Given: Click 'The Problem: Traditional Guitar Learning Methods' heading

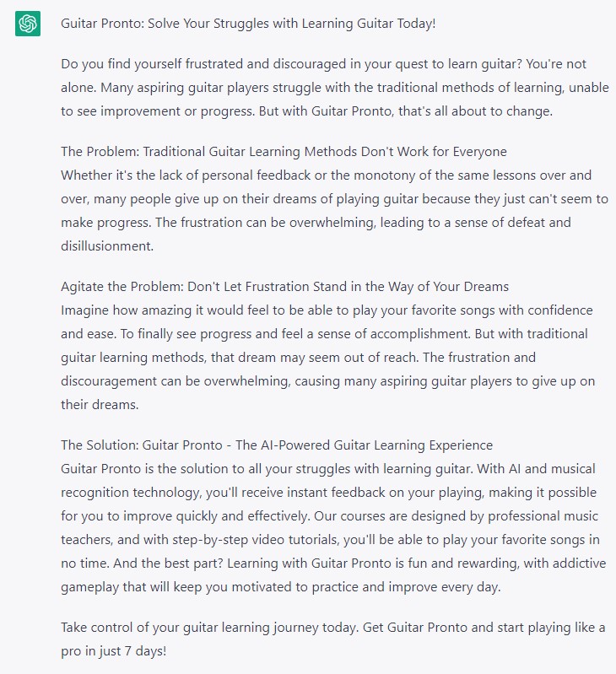Looking at the screenshot, I should click(x=284, y=152).
